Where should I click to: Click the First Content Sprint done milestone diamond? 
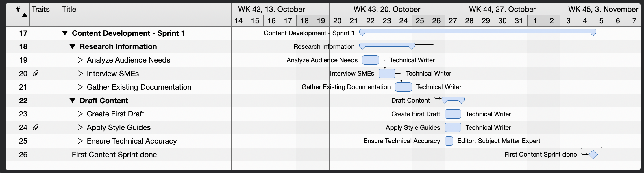pyautogui.click(x=593, y=155)
